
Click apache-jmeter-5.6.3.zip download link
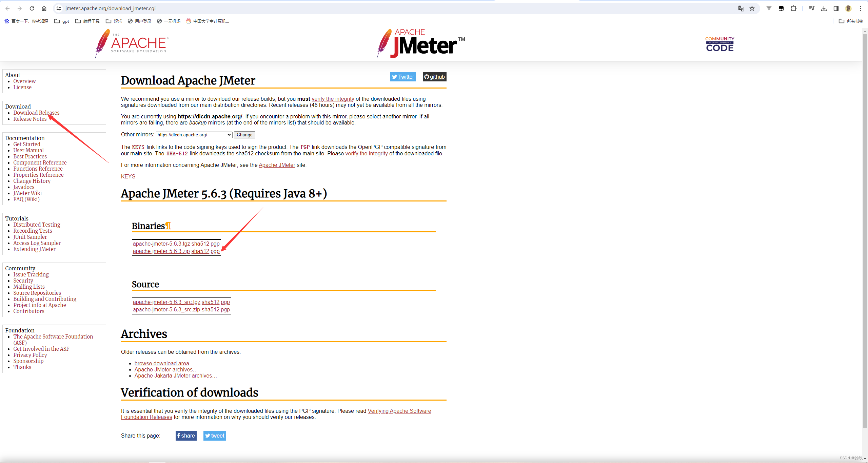coord(161,251)
